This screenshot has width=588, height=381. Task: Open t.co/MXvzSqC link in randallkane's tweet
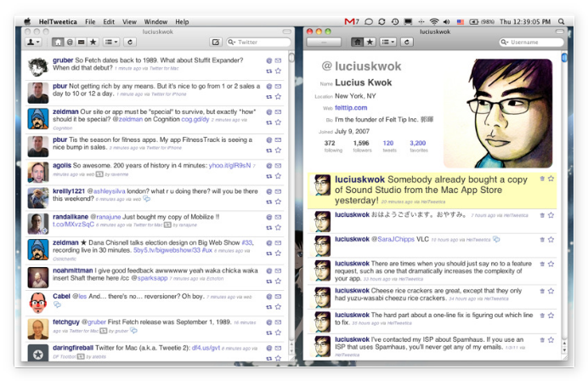tap(73, 225)
